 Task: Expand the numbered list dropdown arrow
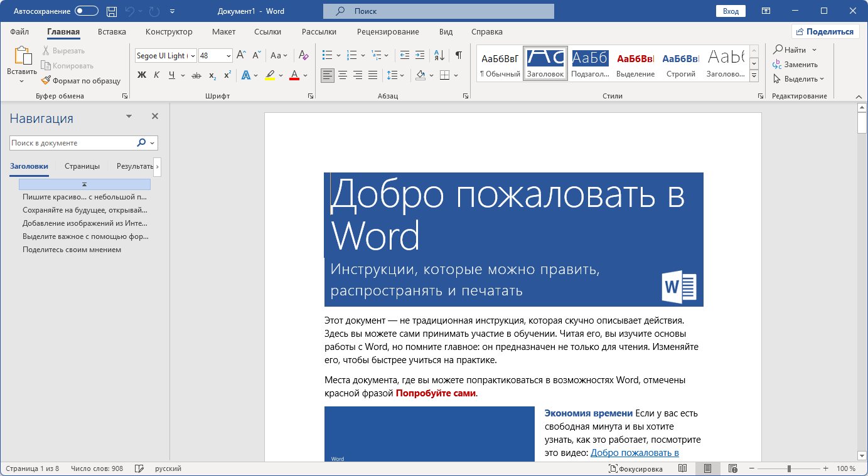(363, 56)
